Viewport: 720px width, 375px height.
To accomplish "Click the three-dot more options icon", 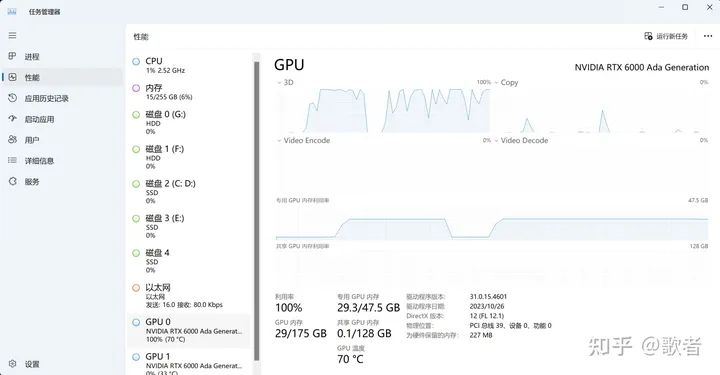I will click(x=708, y=36).
